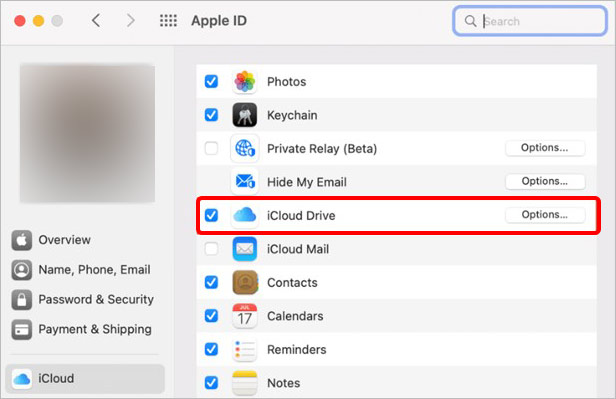Viewport: 616px width, 399px height.
Task: Click the cloud icon in the iCloud sidebar row
Action: (22, 379)
